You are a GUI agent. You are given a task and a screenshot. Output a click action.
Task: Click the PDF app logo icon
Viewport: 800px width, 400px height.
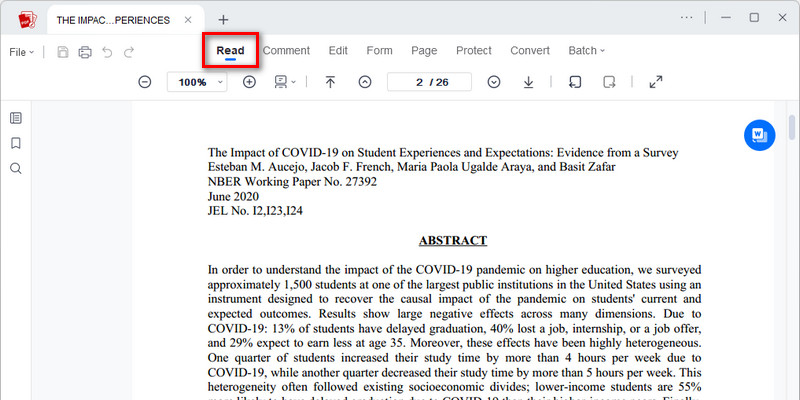point(28,20)
